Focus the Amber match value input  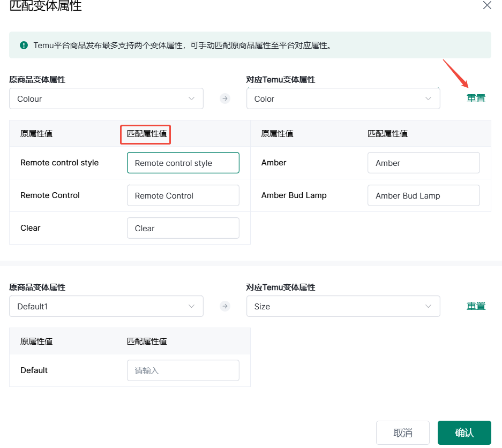[424, 163]
